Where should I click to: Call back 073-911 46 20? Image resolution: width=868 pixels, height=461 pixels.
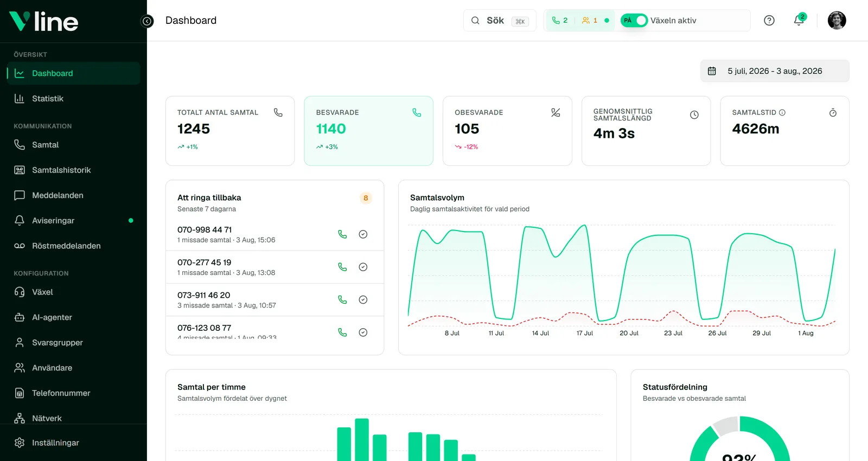[x=342, y=299]
